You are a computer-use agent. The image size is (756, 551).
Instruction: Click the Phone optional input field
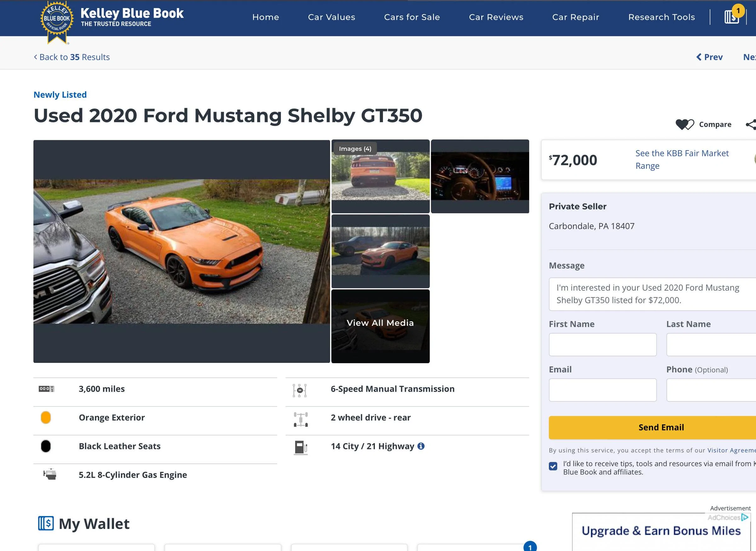(711, 390)
